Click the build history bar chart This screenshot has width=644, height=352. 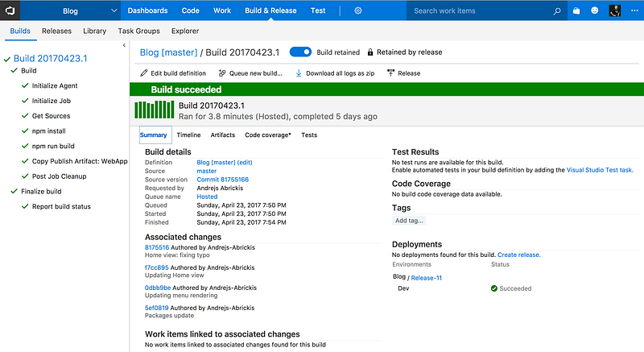click(155, 110)
